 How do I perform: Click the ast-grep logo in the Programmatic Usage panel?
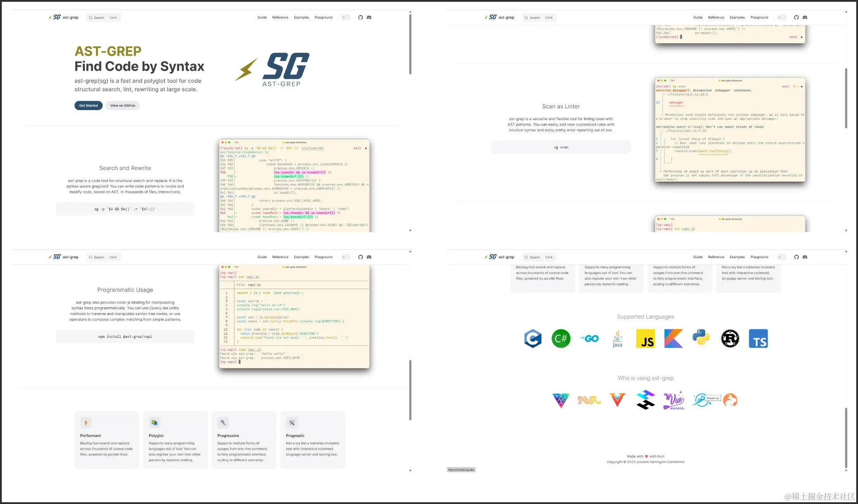pyautogui.click(x=63, y=257)
